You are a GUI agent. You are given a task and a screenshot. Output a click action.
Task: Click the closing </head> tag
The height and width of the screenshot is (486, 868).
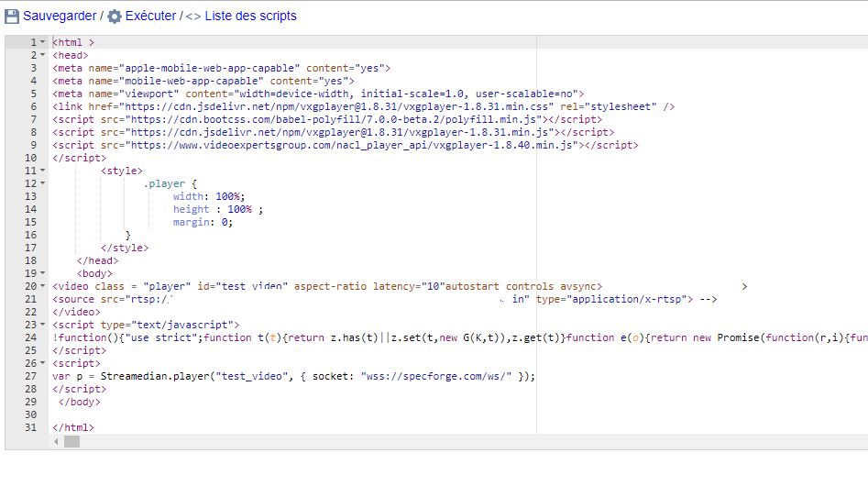(97, 260)
